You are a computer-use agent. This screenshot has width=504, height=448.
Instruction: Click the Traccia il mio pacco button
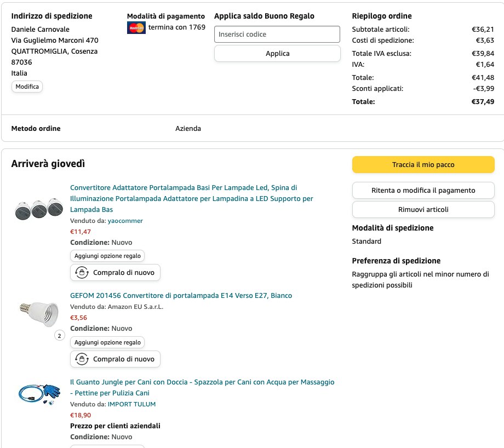pyautogui.click(x=423, y=165)
